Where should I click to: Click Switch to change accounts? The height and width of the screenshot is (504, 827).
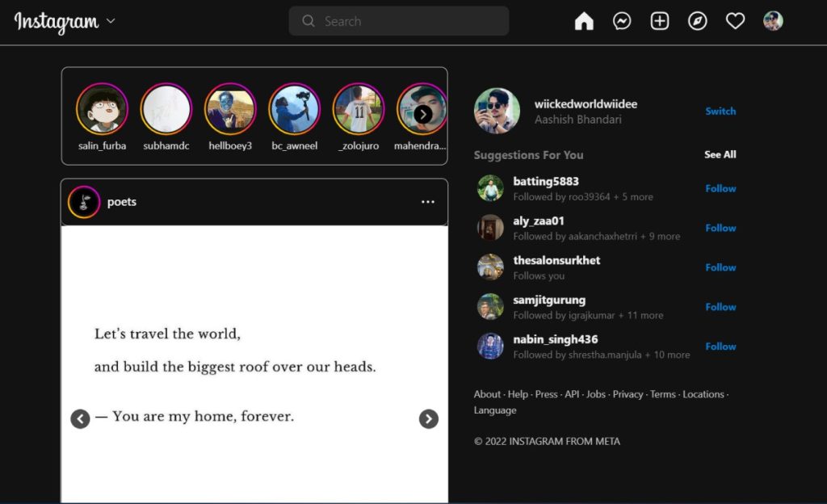720,111
